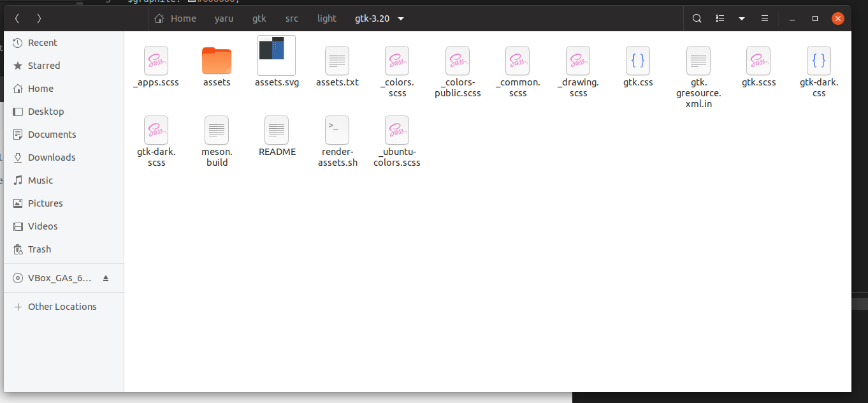The image size is (868, 403).
Task: Select the gtk.gresource.xml.in file icon
Action: click(698, 61)
